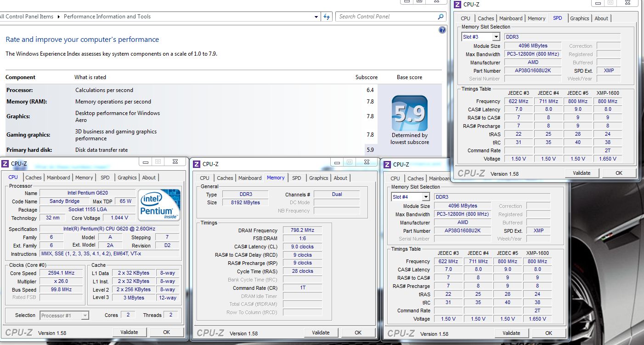Click the 1.650 V XMP voltage in Slot #4 window
644x345 pixels.
click(537, 319)
